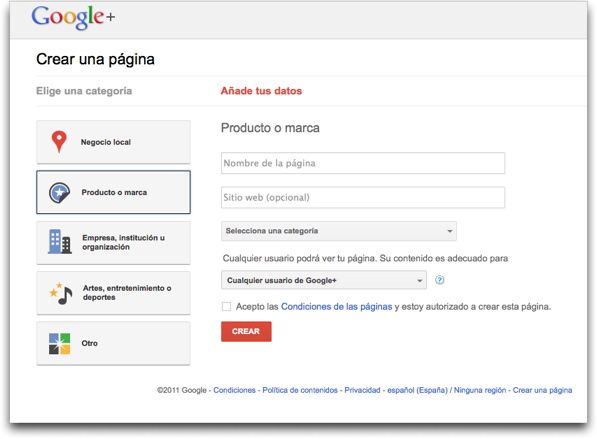Image resolution: width=597 pixels, height=439 pixels.
Task: Select the Negocio local category
Action: 113,142
